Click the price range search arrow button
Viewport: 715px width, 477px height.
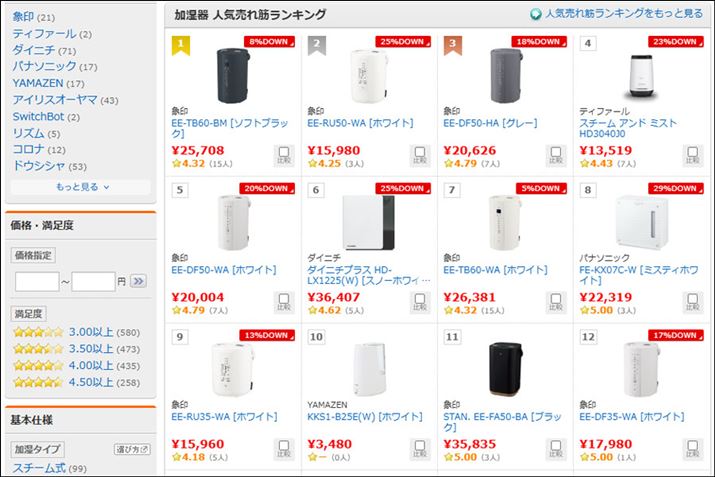139,282
